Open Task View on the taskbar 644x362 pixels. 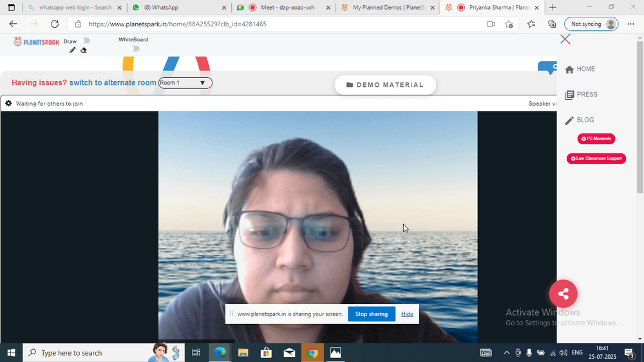(x=196, y=352)
